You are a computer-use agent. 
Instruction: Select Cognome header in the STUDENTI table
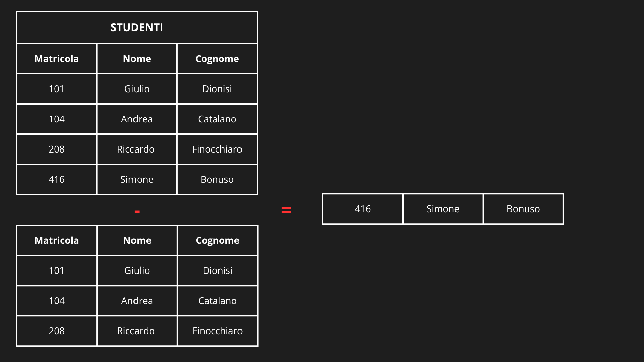coord(217,59)
